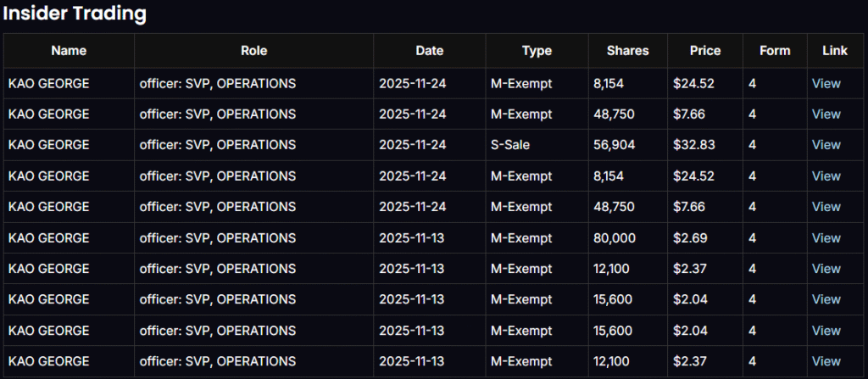This screenshot has width=868, height=379.
Task: Open View link for the 80,000 shares row
Action: coord(826,237)
